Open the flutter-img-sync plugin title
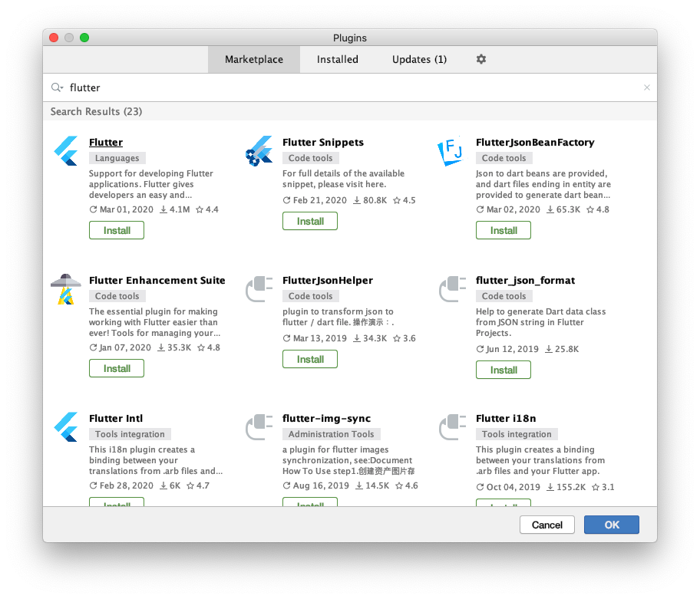This screenshot has height=599, width=700. (x=326, y=418)
